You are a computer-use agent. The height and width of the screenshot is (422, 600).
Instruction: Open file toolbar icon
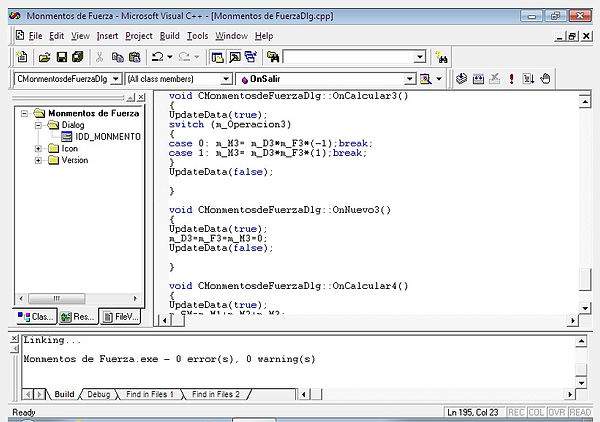(44, 57)
